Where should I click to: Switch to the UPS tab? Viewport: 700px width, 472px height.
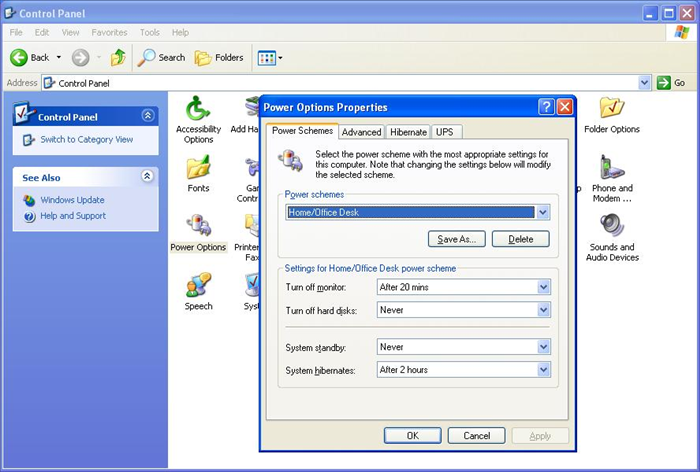[445, 132]
